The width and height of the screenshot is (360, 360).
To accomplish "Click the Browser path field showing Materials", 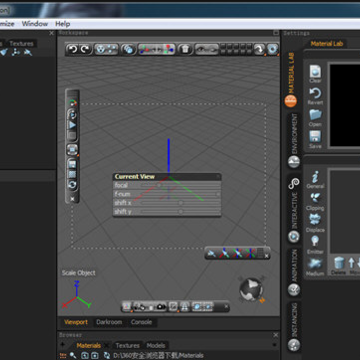I will click(x=158, y=355).
